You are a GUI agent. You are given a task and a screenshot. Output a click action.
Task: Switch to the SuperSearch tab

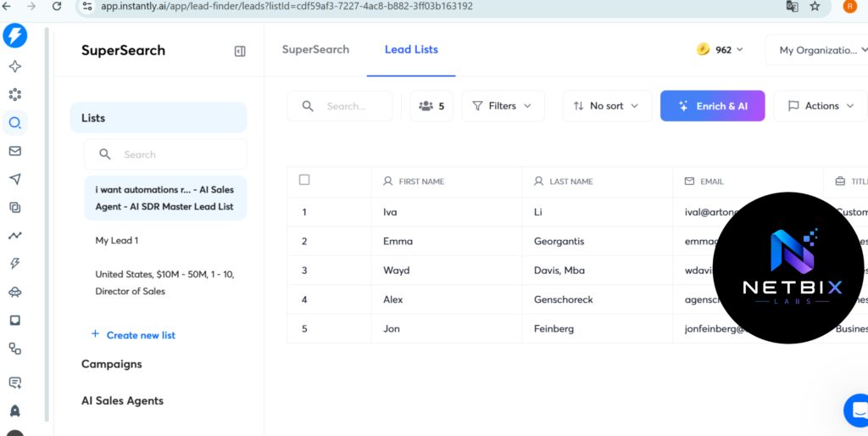point(315,49)
